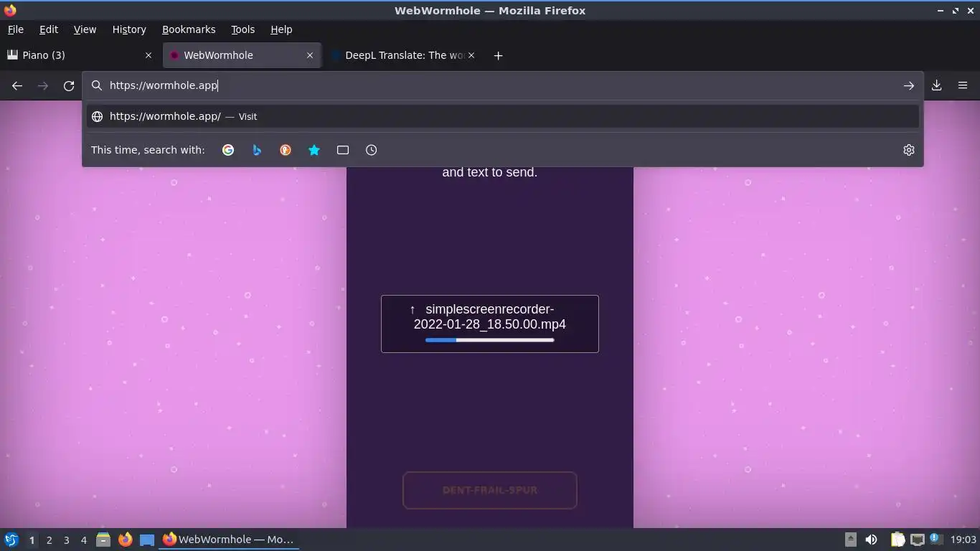
Task: Search this time with DuckDuckGo
Action: tap(286, 150)
